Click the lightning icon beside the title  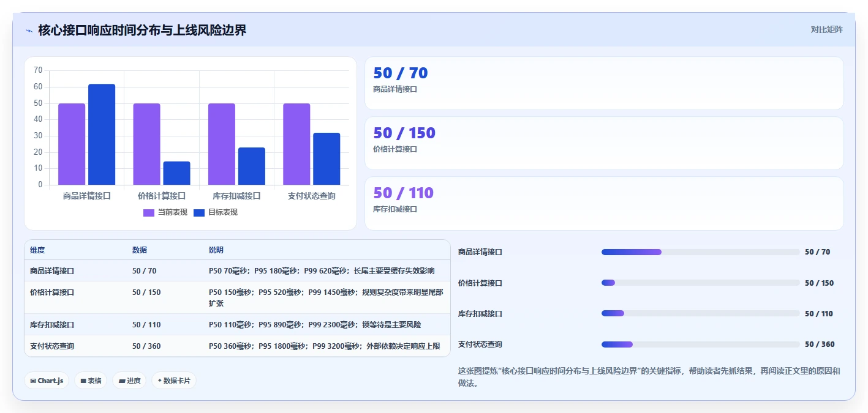(x=29, y=30)
